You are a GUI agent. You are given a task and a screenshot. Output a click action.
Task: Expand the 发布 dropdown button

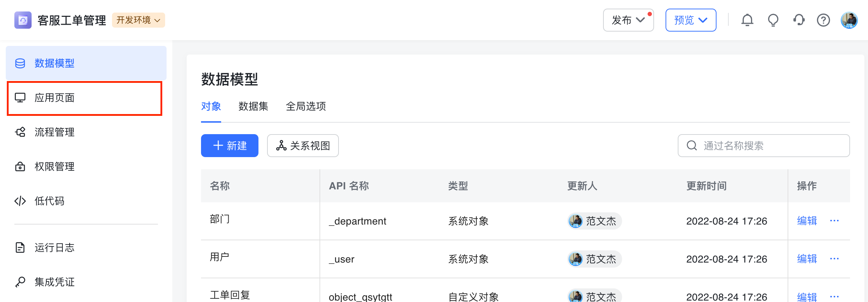(628, 20)
